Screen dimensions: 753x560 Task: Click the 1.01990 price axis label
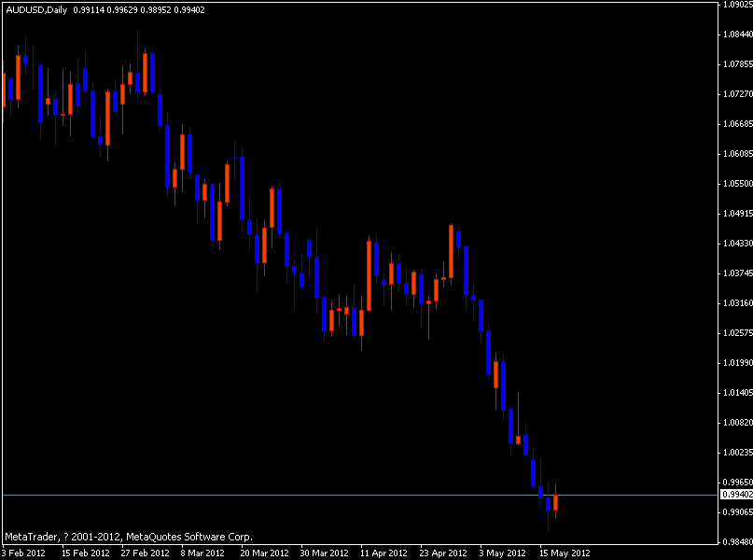pyautogui.click(x=738, y=363)
